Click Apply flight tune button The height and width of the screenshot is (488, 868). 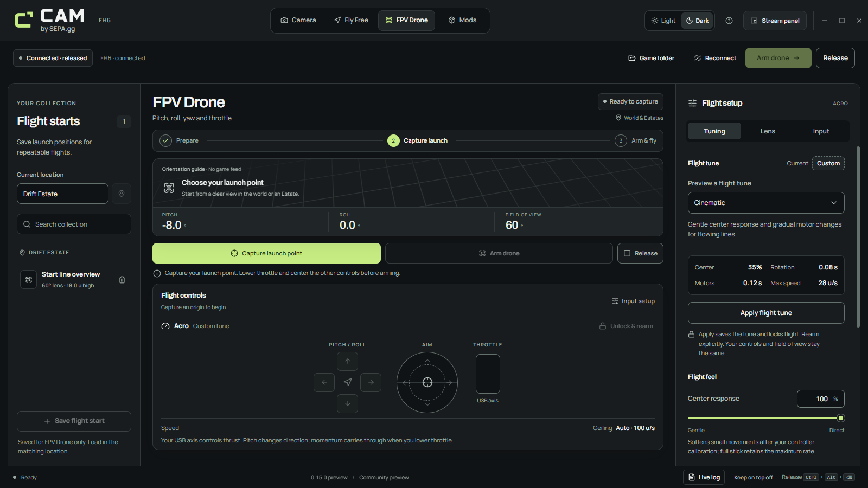(766, 313)
